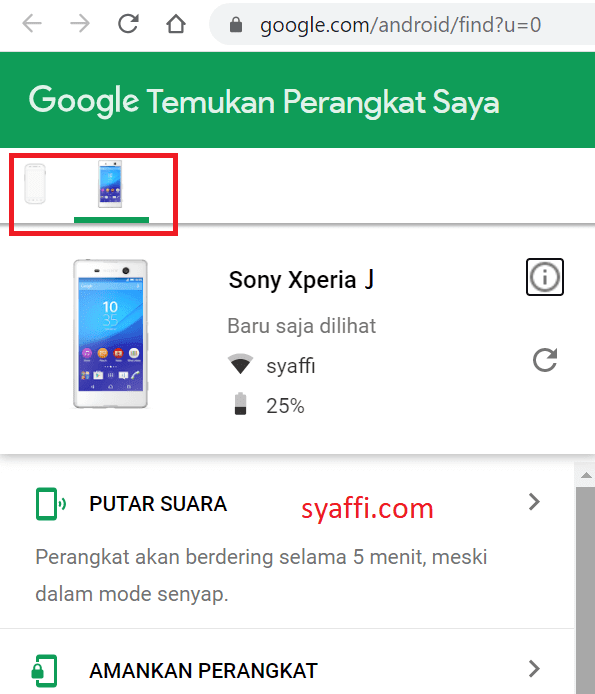The image size is (595, 694).
Task: Click the AMANKAN PERANGKAT option label
Action: click(x=204, y=671)
